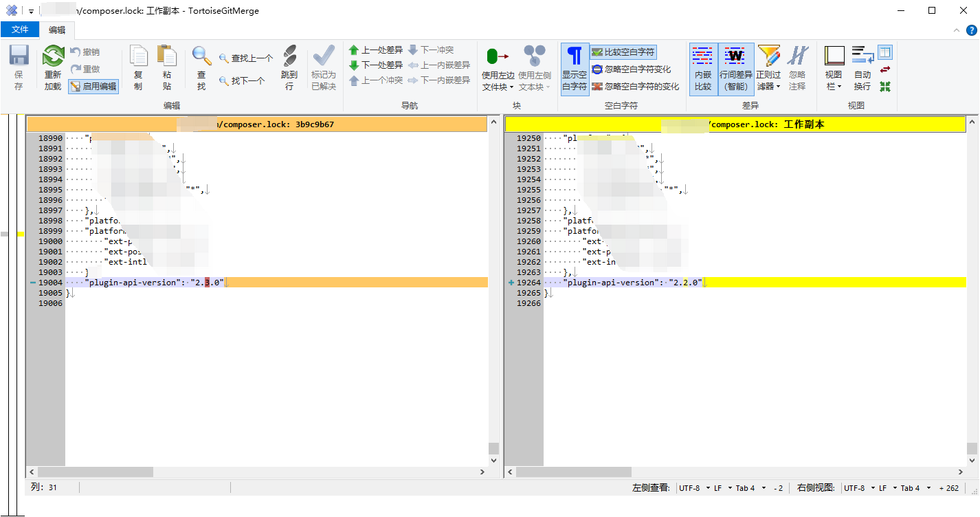Click the 复制 (Copy) icon
This screenshot has height=517, width=980.
(x=138, y=56)
